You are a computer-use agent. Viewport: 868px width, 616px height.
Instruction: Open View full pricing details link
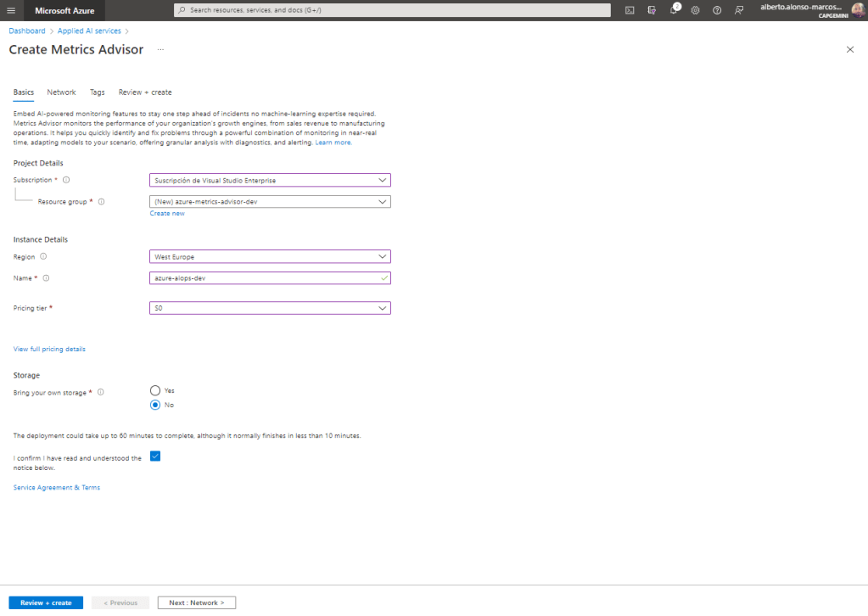(x=49, y=349)
